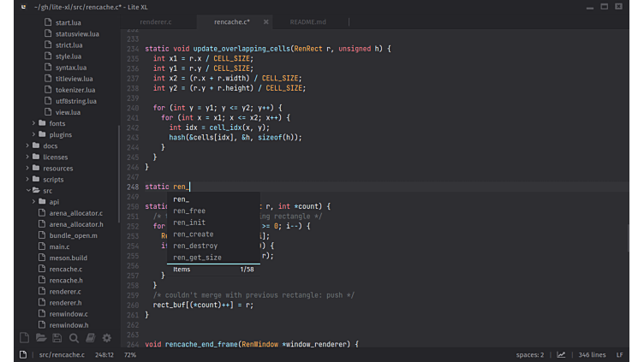Click the LF line ending indicator
This screenshot has width=644, height=362.
pyautogui.click(x=620, y=354)
